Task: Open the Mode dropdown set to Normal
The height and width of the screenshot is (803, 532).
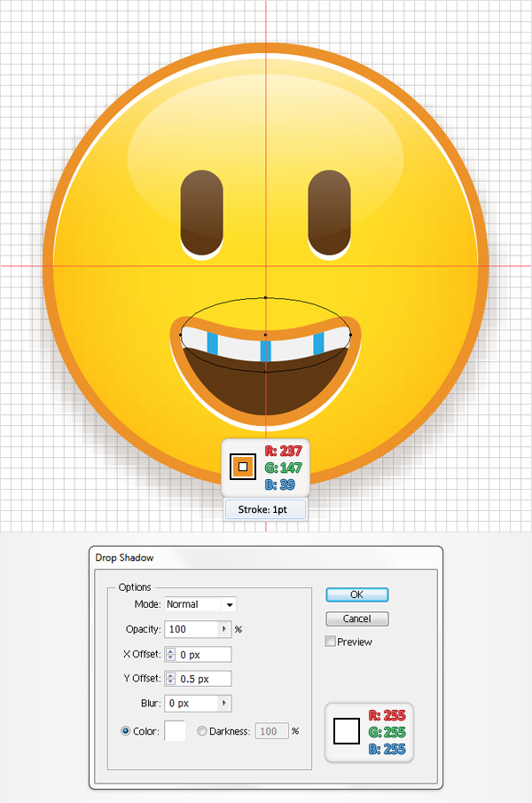Action: [200, 604]
